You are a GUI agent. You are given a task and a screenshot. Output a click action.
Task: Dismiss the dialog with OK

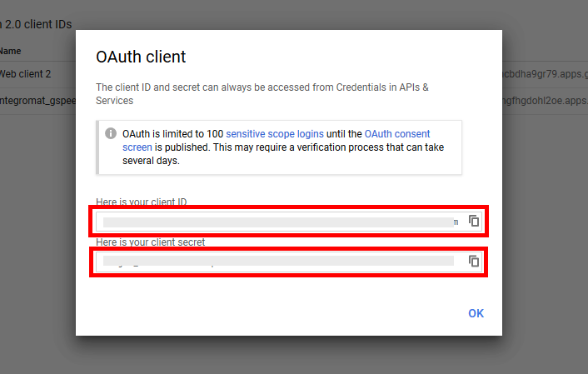pos(476,313)
